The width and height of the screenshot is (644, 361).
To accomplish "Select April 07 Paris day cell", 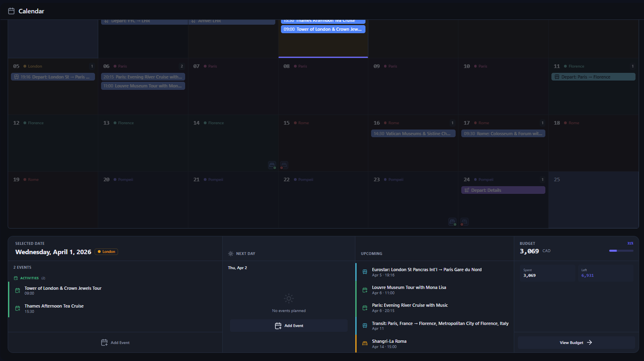I will tap(233, 86).
